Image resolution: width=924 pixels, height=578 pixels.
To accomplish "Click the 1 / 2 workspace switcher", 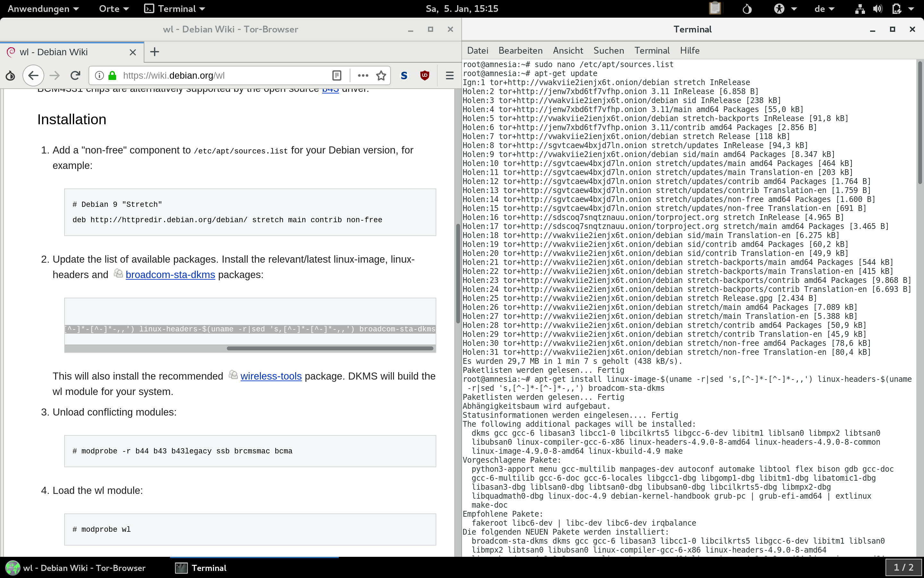I will point(903,568).
